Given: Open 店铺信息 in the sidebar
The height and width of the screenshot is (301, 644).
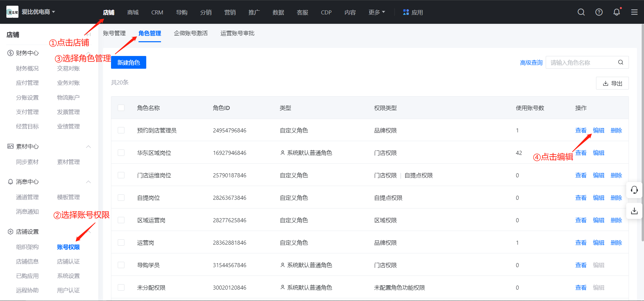Looking at the screenshot, I should click(27, 261).
